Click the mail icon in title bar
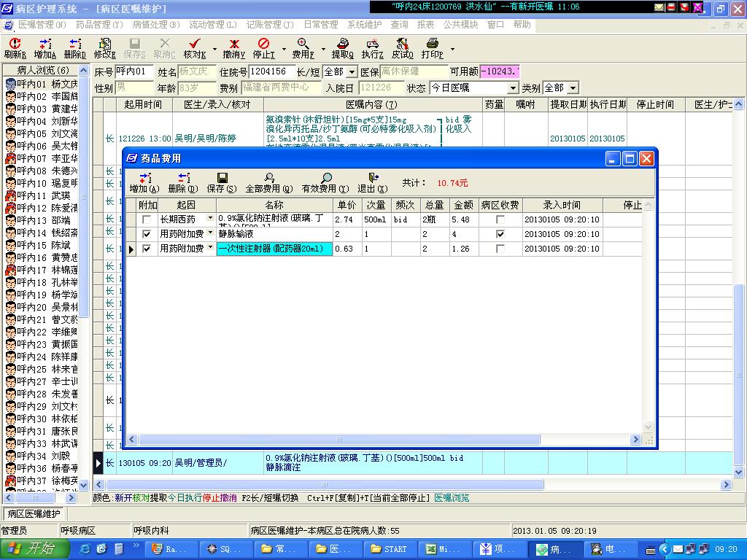 [x=659, y=7]
